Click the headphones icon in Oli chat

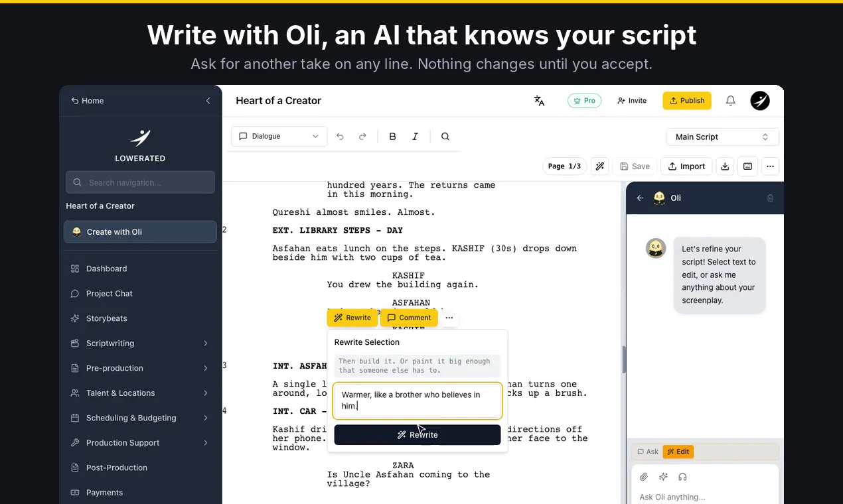pos(682,477)
